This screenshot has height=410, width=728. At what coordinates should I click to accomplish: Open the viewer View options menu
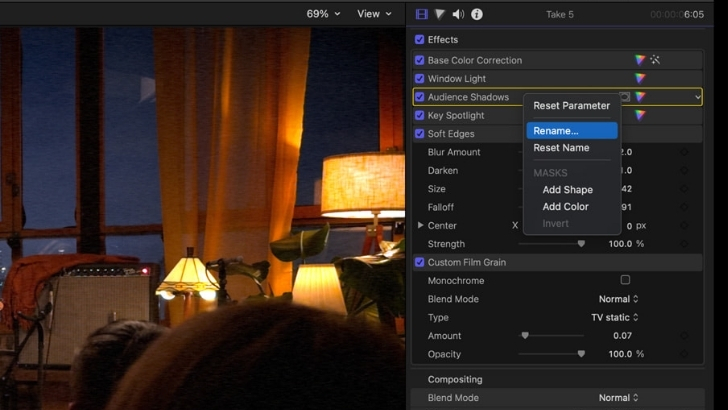pyautogui.click(x=374, y=14)
